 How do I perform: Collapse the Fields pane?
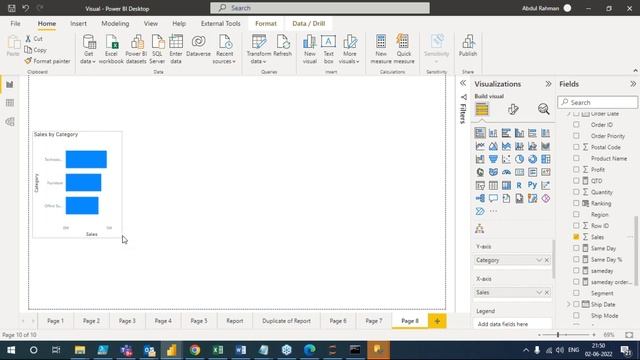[633, 84]
